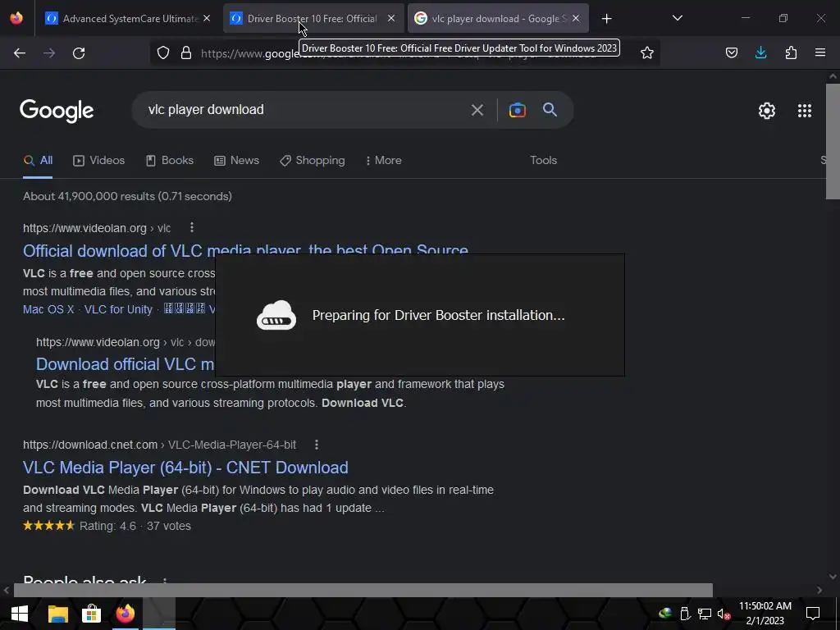Close the vlc player download tab
This screenshot has width=840, height=630.
point(576,18)
